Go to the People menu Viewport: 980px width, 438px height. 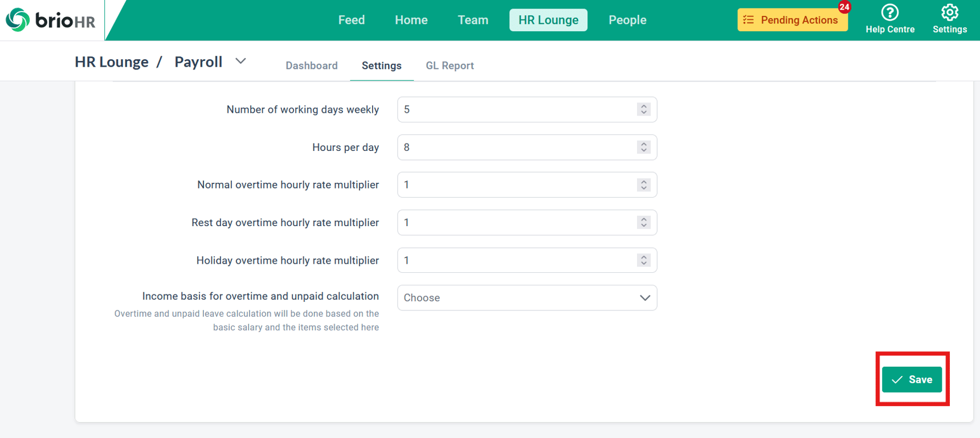tap(627, 20)
